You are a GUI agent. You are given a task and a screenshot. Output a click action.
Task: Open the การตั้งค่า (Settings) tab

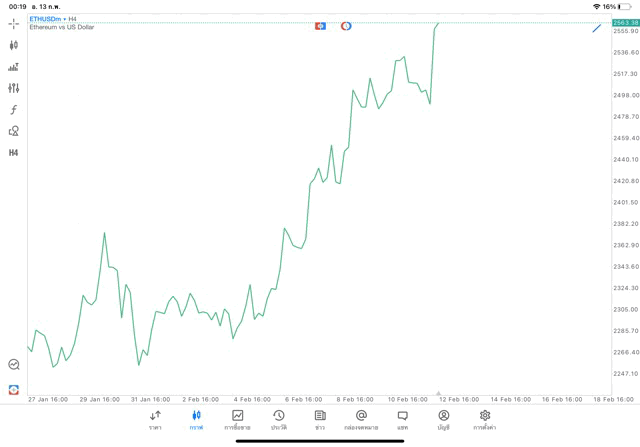[x=485, y=420]
